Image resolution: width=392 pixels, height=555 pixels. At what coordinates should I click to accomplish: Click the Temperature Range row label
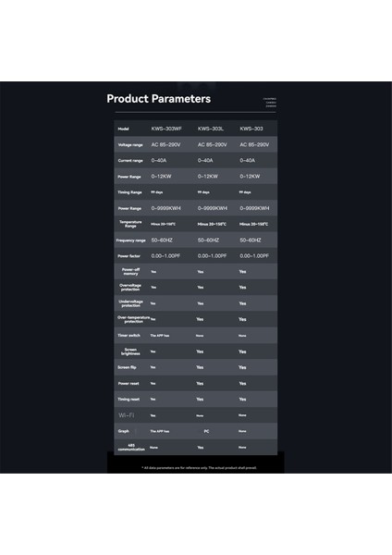[130, 224]
